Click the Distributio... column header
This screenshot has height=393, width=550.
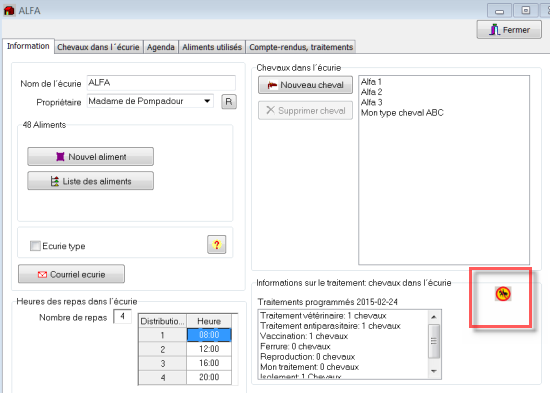pos(162,321)
